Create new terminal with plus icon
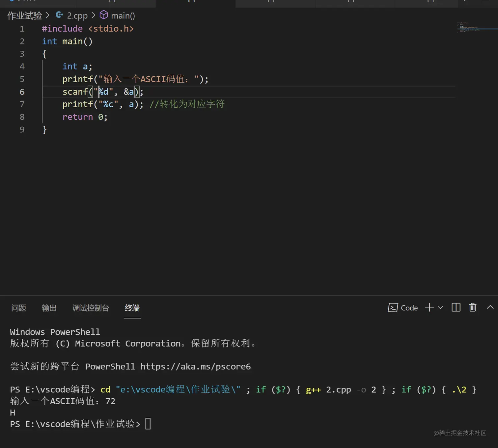This screenshot has height=448, width=498. (x=429, y=307)
